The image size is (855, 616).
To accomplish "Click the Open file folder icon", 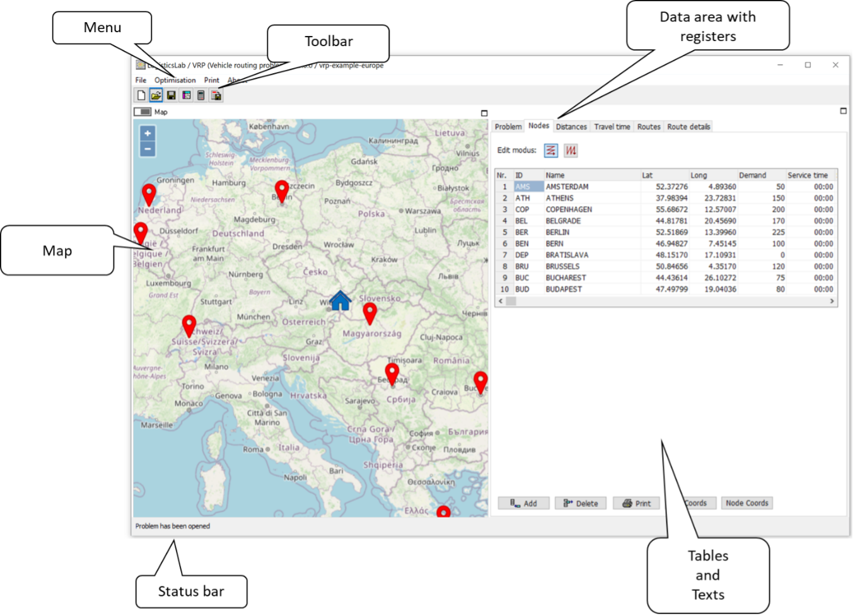I will point(156,95).
